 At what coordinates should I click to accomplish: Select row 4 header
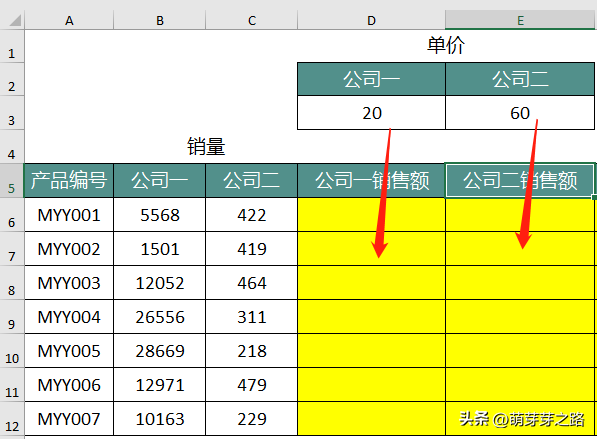pos(12,147)
